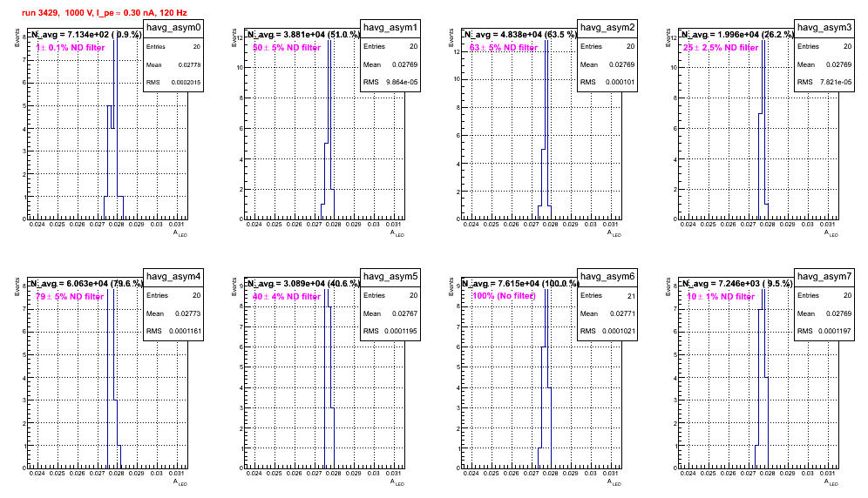Click the A_LED x-axis title under havg_asym5

coord(397,482)
